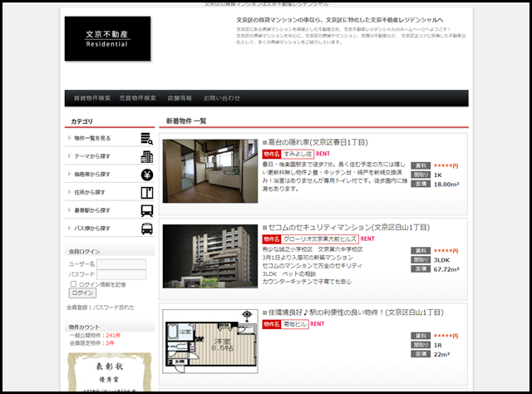This screenshot has width=532, height=394.
Task: Focus the ユーザー名 input field
Action: coord(122,264)
